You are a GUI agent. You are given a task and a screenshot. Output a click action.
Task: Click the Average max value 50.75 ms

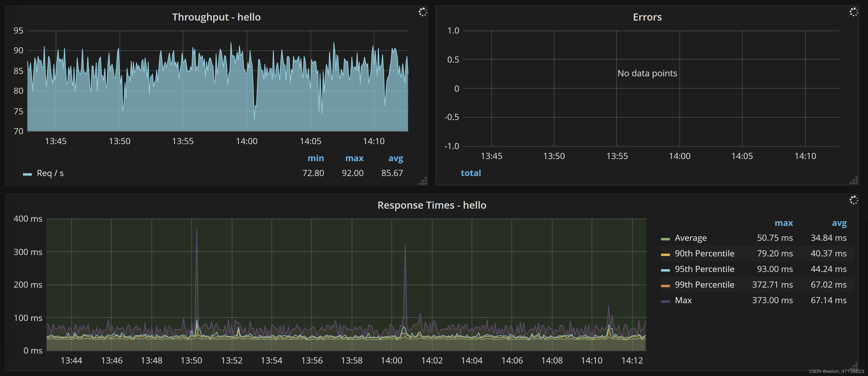point(775,238)
